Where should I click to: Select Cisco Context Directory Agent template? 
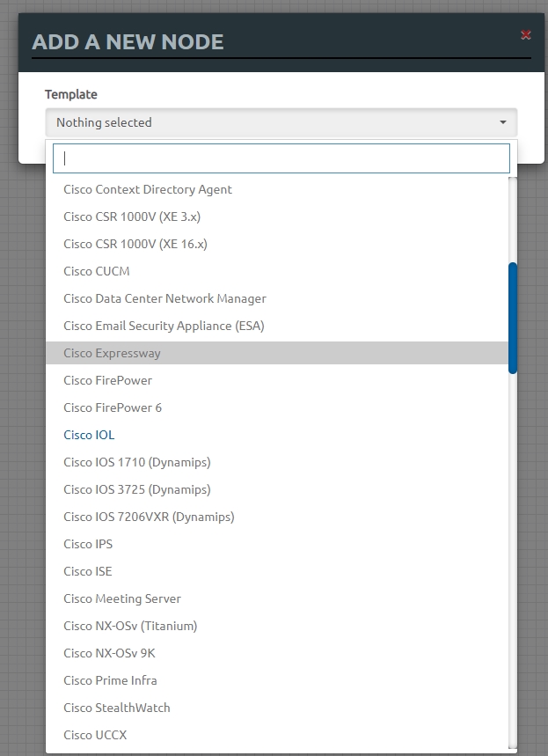[277, 189]
